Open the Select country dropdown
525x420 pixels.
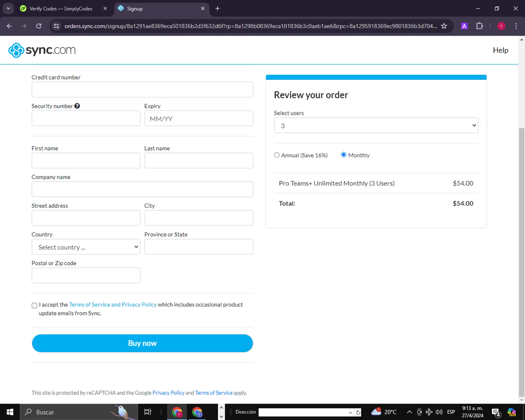[x=86, y=247]
